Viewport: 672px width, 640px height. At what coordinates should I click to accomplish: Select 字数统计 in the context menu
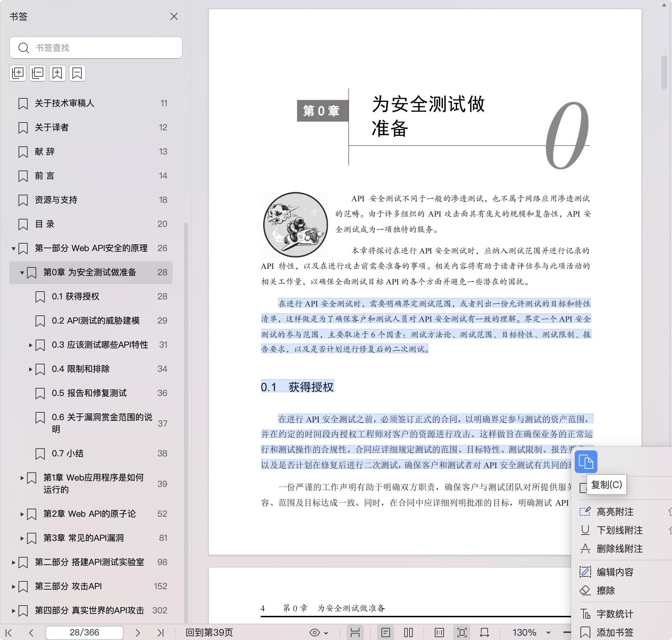pos(615,614)
